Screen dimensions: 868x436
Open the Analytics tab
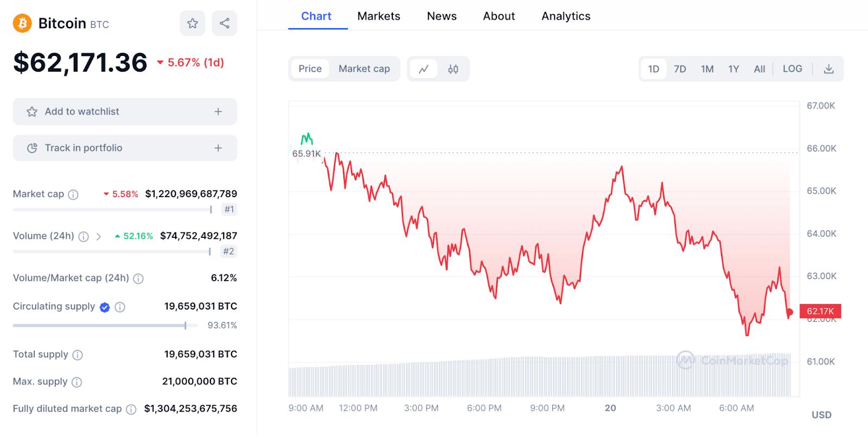pyautogui.click(x=566, y=16)
